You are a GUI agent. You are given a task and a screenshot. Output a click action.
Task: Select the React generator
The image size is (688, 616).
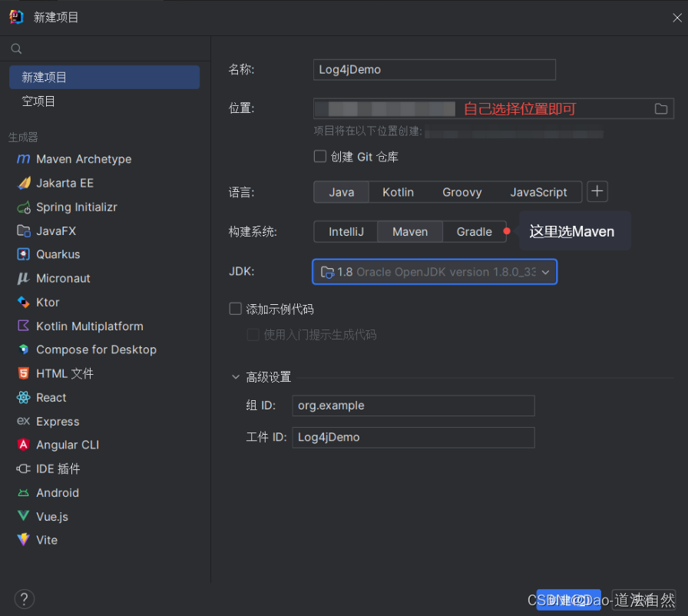pyautogui.click(x=50, y=397)
